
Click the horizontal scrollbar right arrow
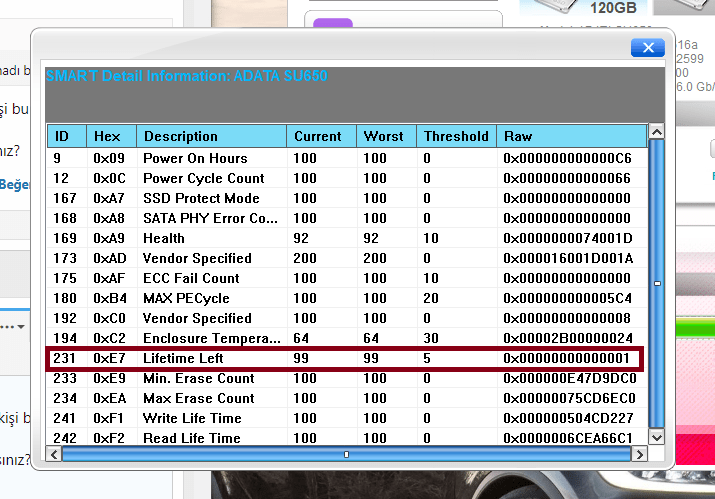click(639, 454)
